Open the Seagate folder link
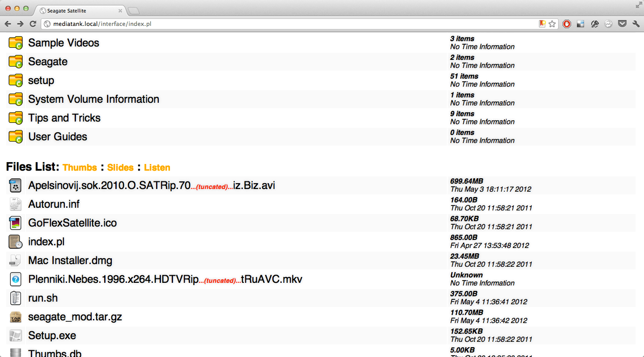This screenshot has height=357, width=644. click(48, 62)
